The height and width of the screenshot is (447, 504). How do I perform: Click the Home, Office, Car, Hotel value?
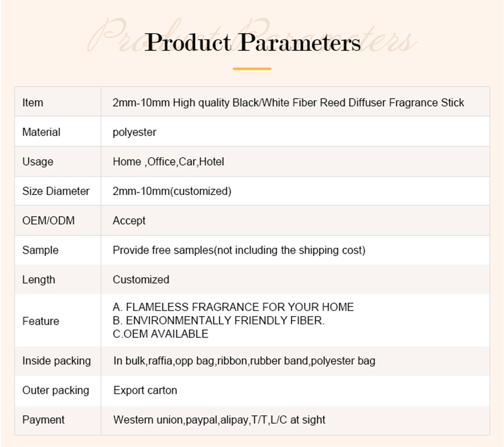click(x=168, y=162)
